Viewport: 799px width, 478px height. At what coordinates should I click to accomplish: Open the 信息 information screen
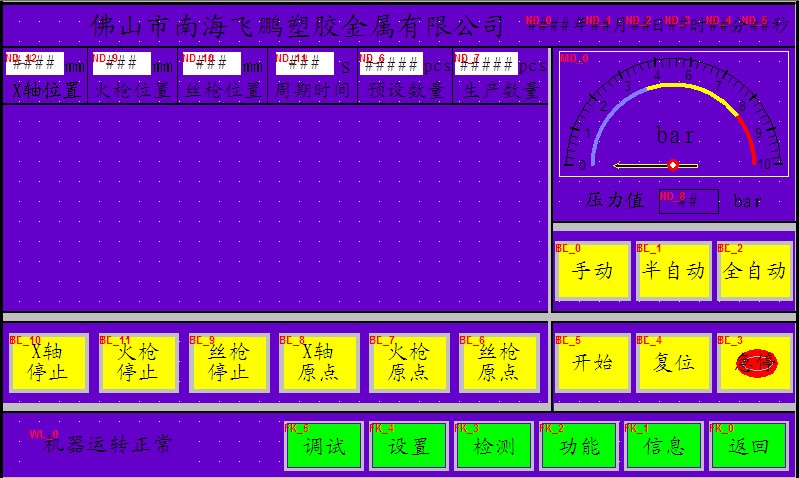pos(661,446)
